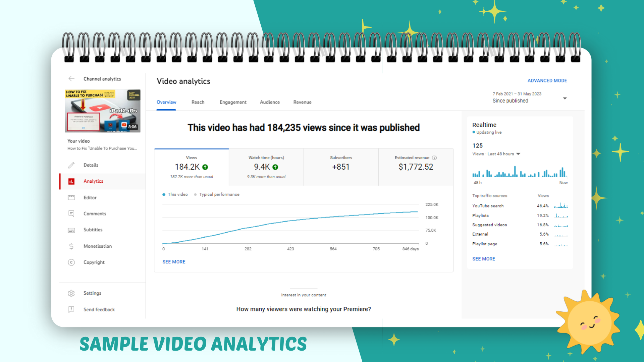Click SEE MORE below the views chart
The height and width of the screenshot is (362, 644).
[174, 262]
